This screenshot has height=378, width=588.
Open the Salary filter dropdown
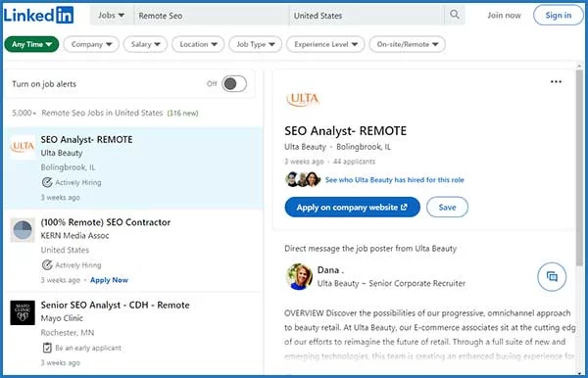(x=145, y=44)
